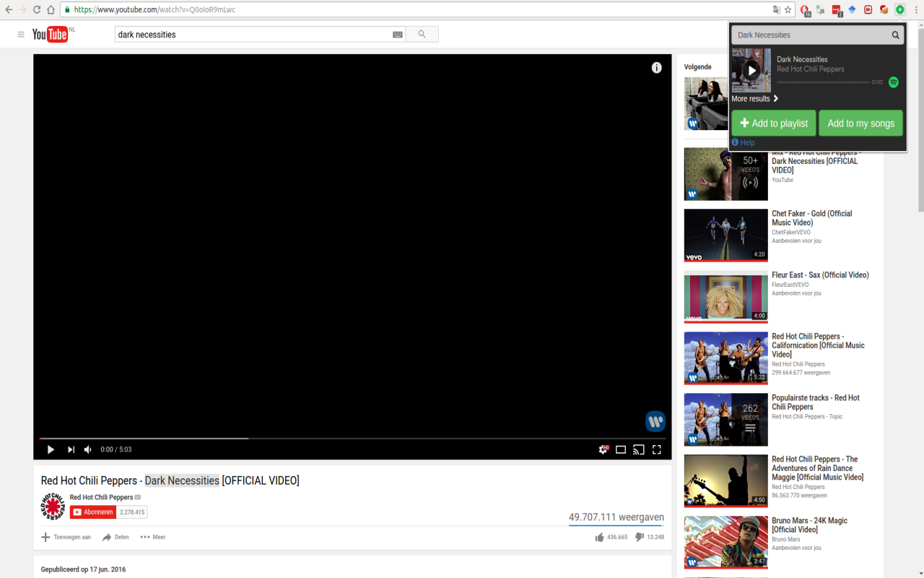
Task: Open YouTube hamburger guide menu
Action: coord(21,34)
